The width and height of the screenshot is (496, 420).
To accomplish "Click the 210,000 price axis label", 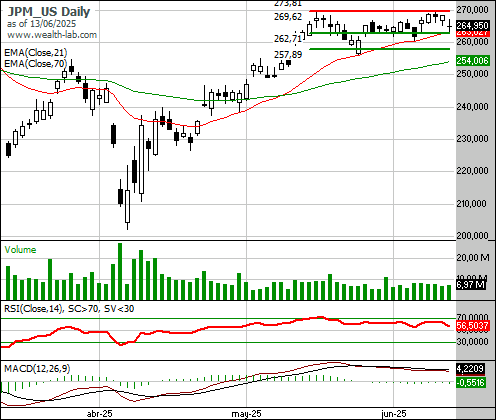I will [472, 203].
